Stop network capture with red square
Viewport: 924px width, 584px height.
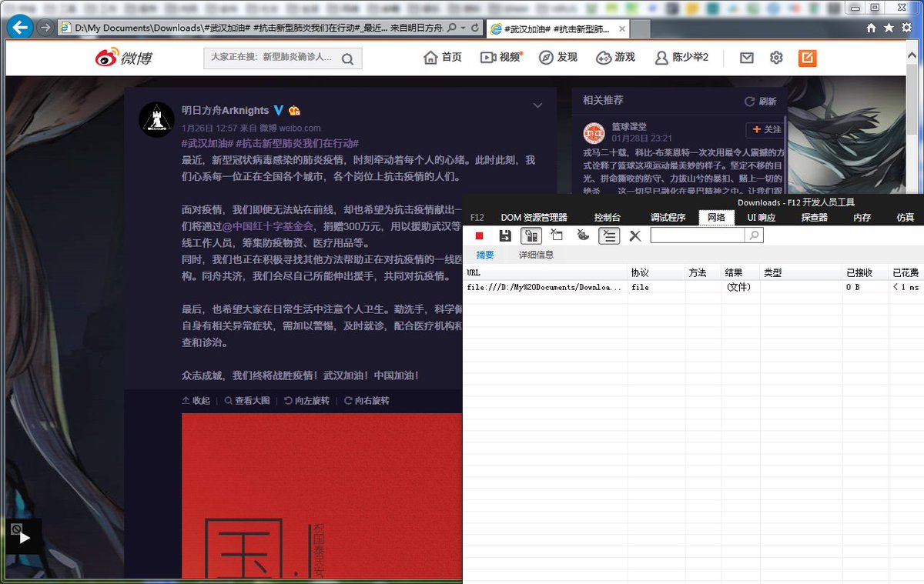(x=480, y=235)
